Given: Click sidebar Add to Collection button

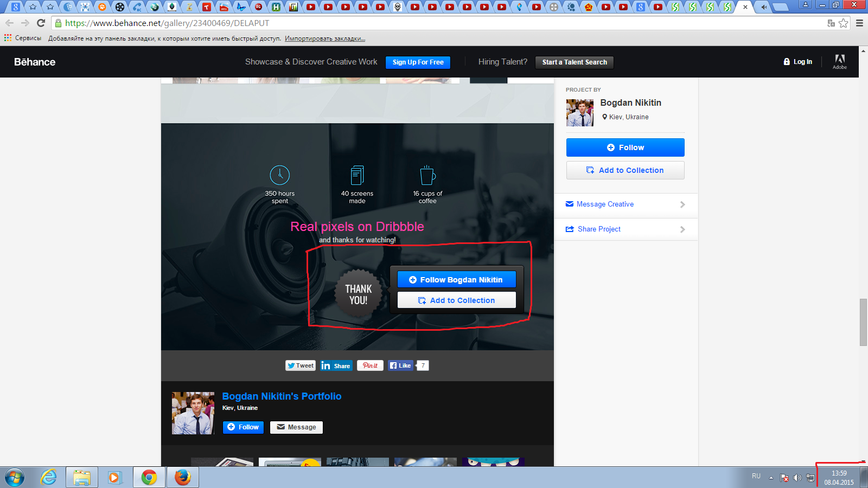Looking at the screenshot, I should click(625, 170).
